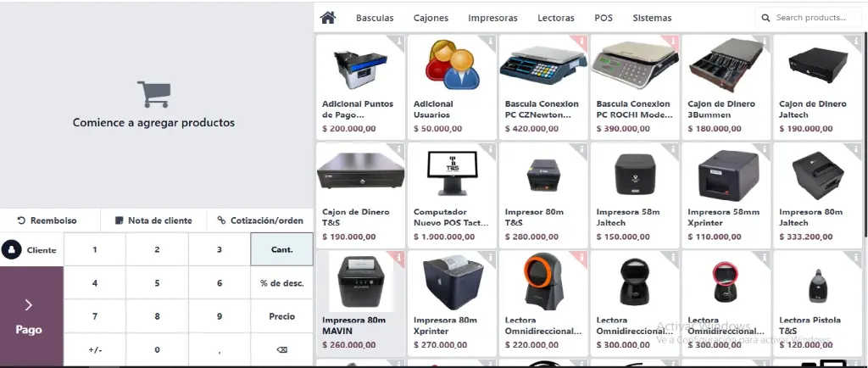This screenshot has height=368, width=868.
Task: Open info badge on Impresora 80m MAVIN
Action: coord(398,257)
